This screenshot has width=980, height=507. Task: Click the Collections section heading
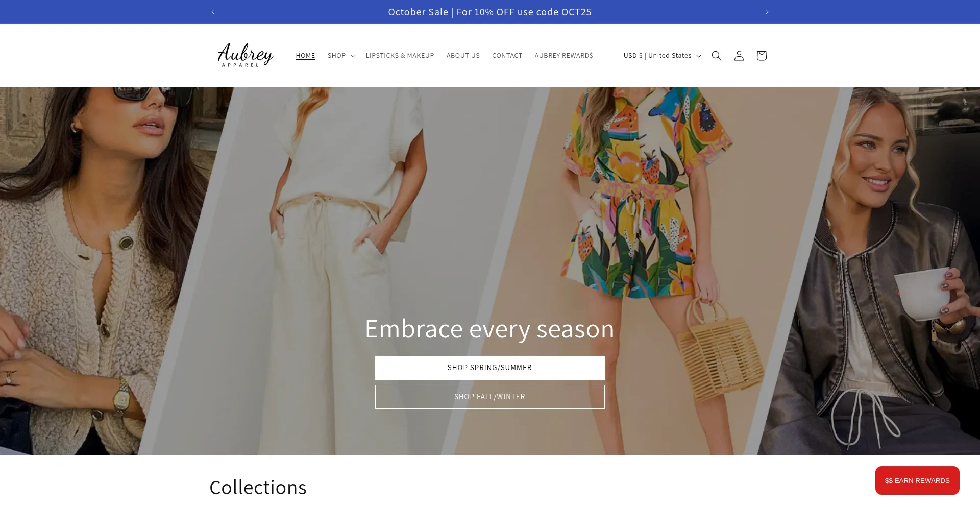258,488
